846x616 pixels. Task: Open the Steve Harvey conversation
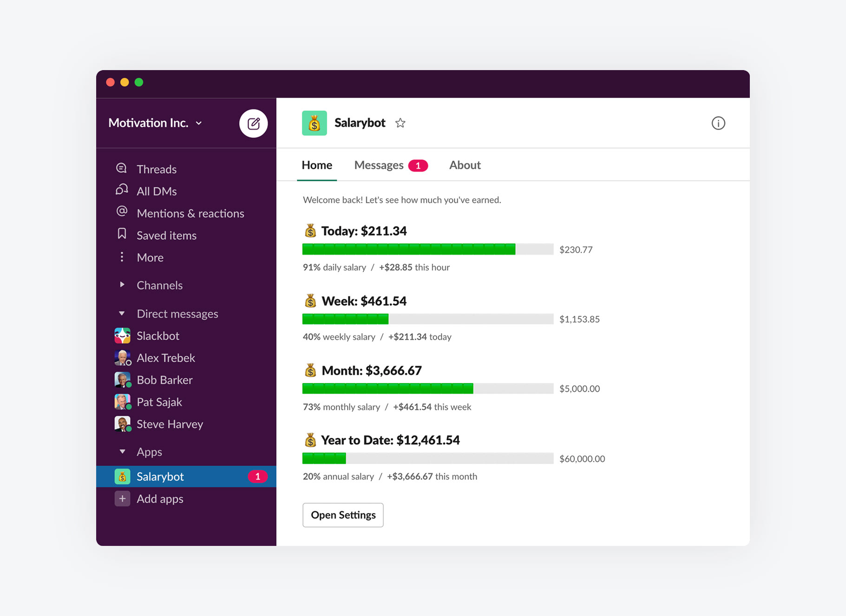coord(170,424)
